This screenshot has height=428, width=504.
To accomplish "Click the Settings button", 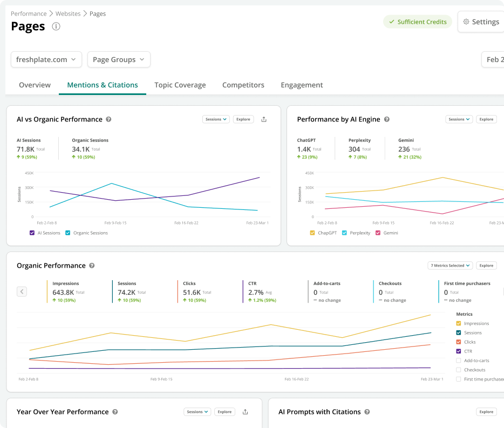I will coord(480,22).
